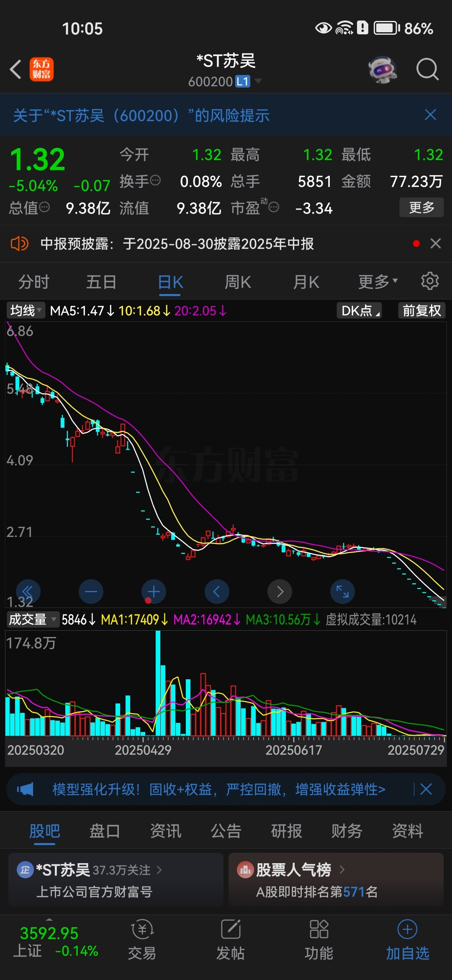Screen dimensions: 452x980
Task: Select the 资料 tab
Action: pyautogui.click(x=407, y=831)
